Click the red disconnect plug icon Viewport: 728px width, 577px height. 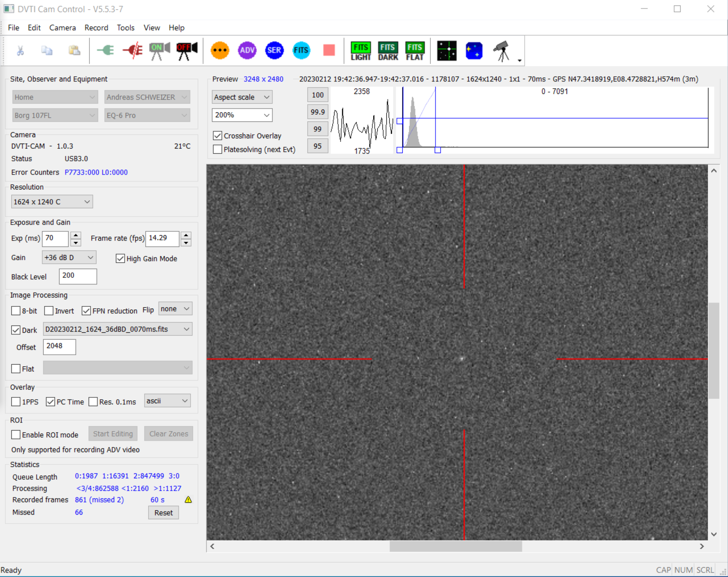point(133,51)
